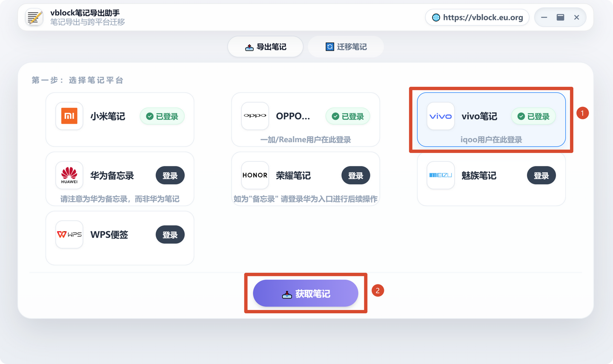This screenshot has height=364, width=613.
Task: Switch to the 迁移笔记 tab
Action: (x=346, y=47)
